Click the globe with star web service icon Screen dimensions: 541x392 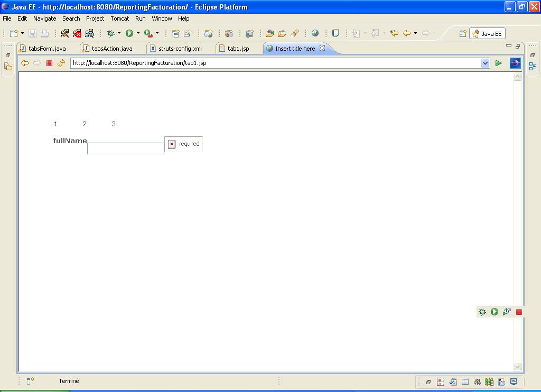(x=208, y=33)
